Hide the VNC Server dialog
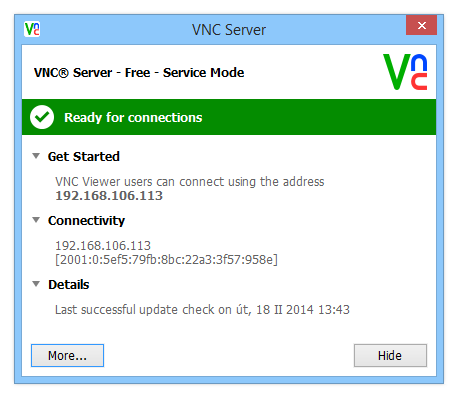462x402 pixels. pyautogui.click(x=390, y=355)
